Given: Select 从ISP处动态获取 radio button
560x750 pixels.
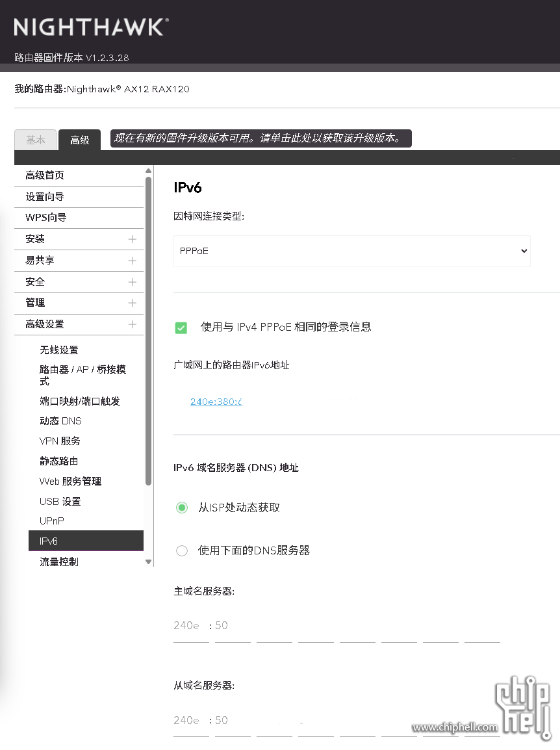Looking at the screenshot, I should click(182, 508).
